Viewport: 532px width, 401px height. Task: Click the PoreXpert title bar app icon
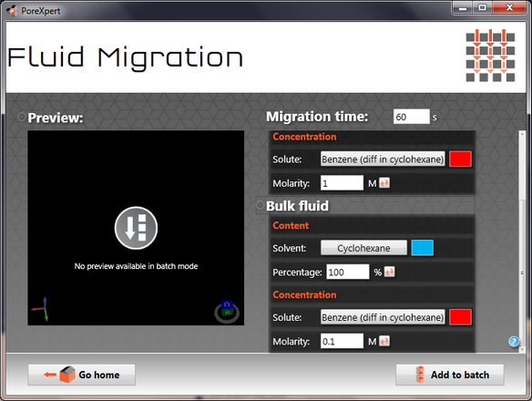tap(12, 11)
